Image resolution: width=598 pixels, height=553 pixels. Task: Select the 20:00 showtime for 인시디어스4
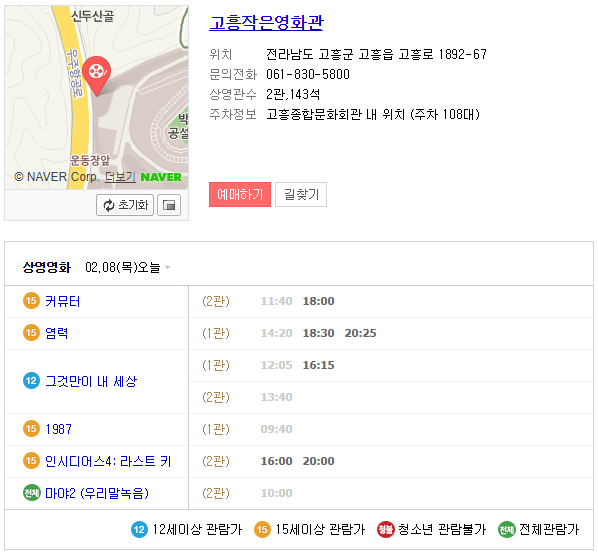pos(318,461)
